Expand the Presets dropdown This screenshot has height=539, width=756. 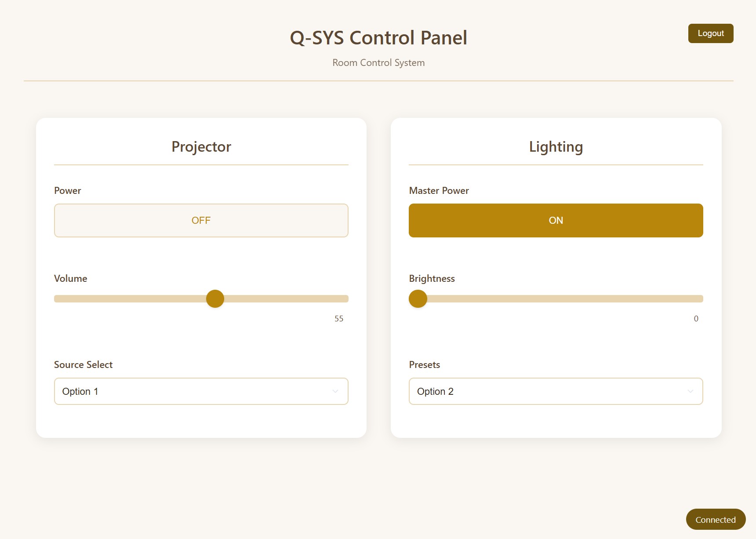click(x=556, y=391)
